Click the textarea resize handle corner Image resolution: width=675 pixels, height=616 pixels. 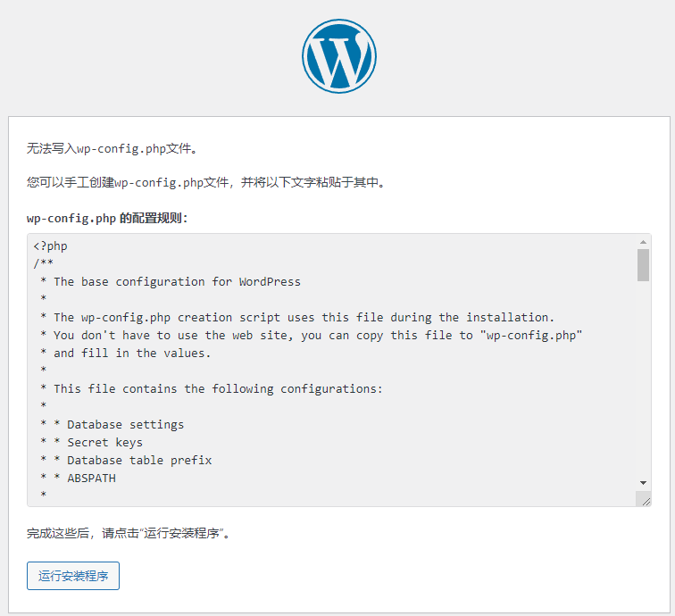(644, 500)
